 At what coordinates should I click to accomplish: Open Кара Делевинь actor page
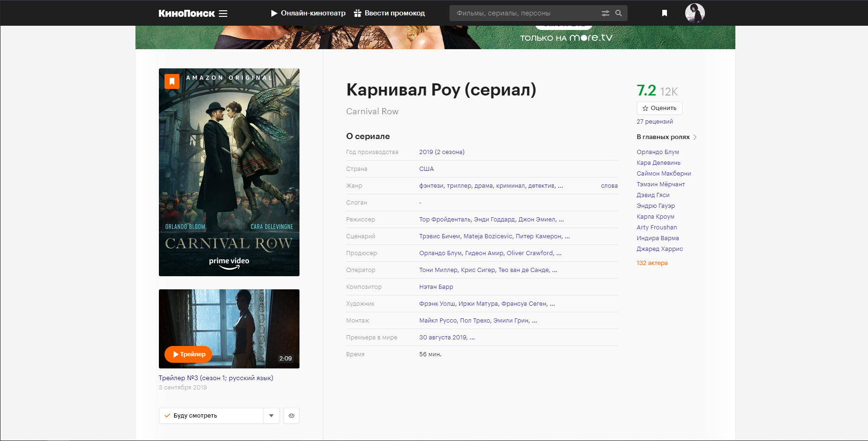(x=658, y=163)
